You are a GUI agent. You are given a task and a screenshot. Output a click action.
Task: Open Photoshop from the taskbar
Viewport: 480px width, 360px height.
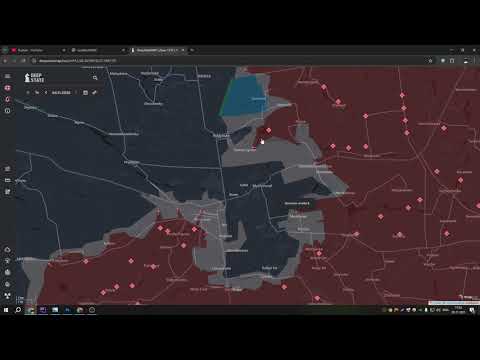coord(67,310)
